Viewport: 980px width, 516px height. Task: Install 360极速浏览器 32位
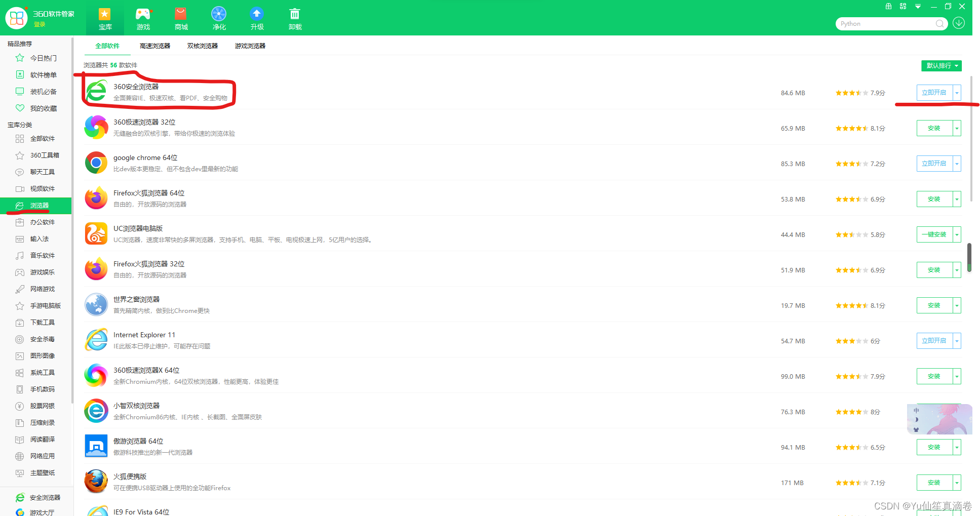[x=934, y=128]
